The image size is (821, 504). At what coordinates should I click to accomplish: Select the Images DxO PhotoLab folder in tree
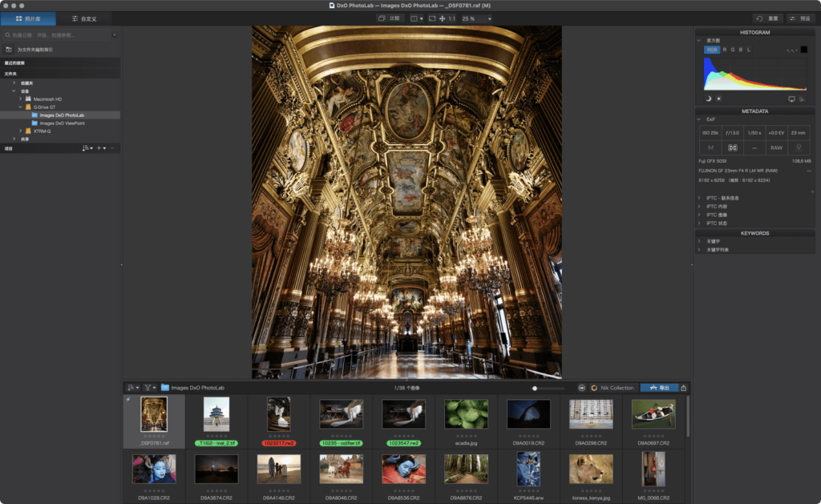click(61, 115)
